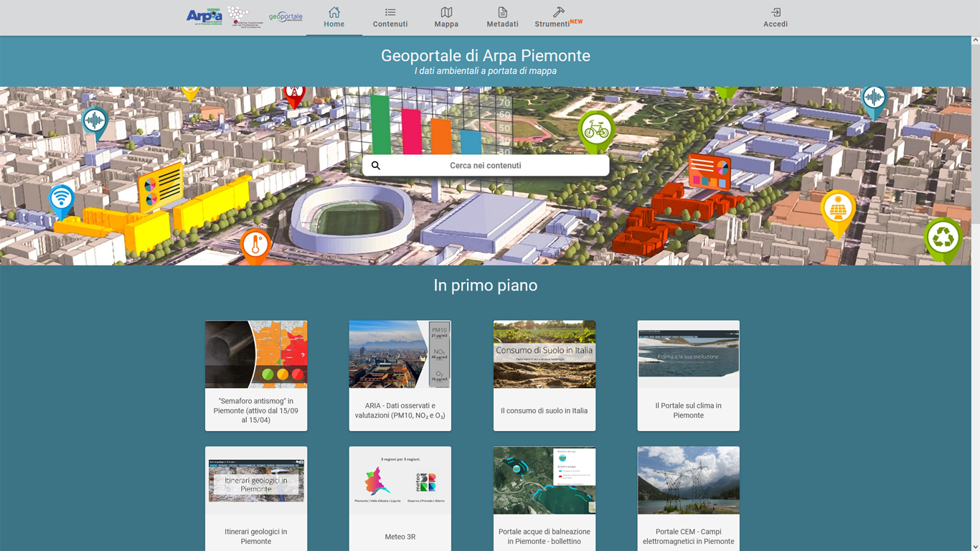This screenshot has width=980, height=551.
Task: Click the page scrollbar down arrow
Action: click(975, 546)
